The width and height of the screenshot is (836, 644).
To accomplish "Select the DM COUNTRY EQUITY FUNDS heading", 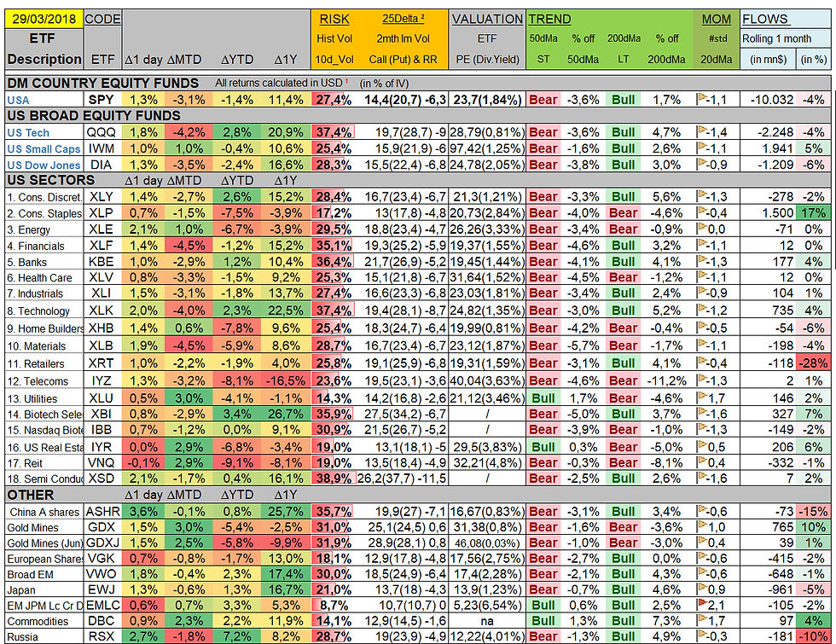I will click(102, 84).
